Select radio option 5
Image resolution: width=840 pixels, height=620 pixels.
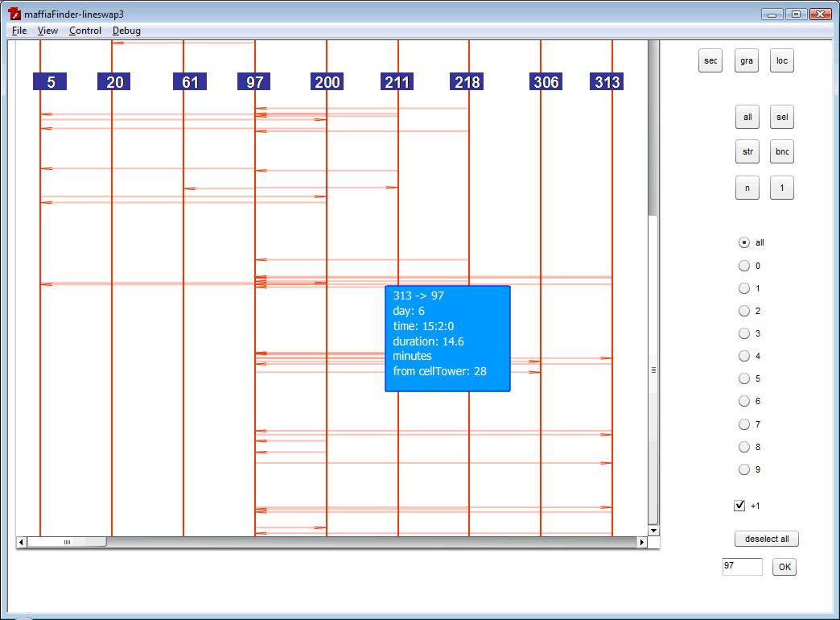[744, 378]
